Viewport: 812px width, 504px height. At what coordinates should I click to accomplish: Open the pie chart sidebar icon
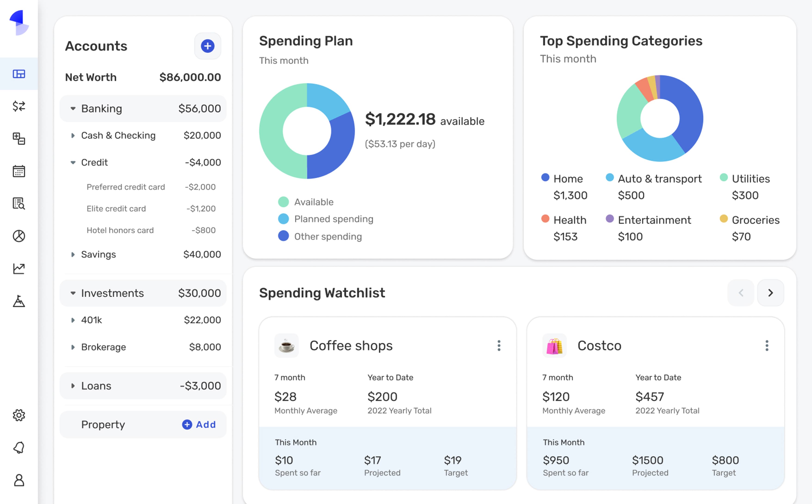[19, 236]
